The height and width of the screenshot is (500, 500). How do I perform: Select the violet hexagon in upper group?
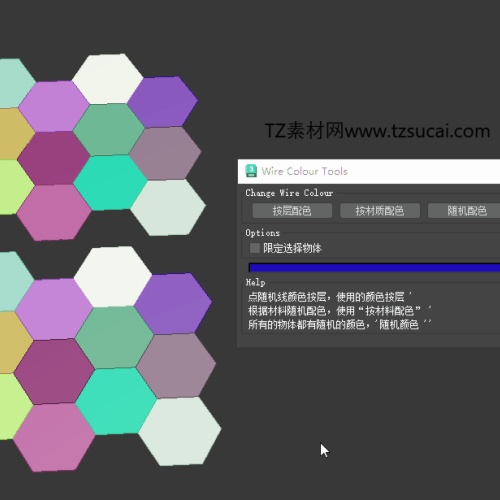[163, 102]
